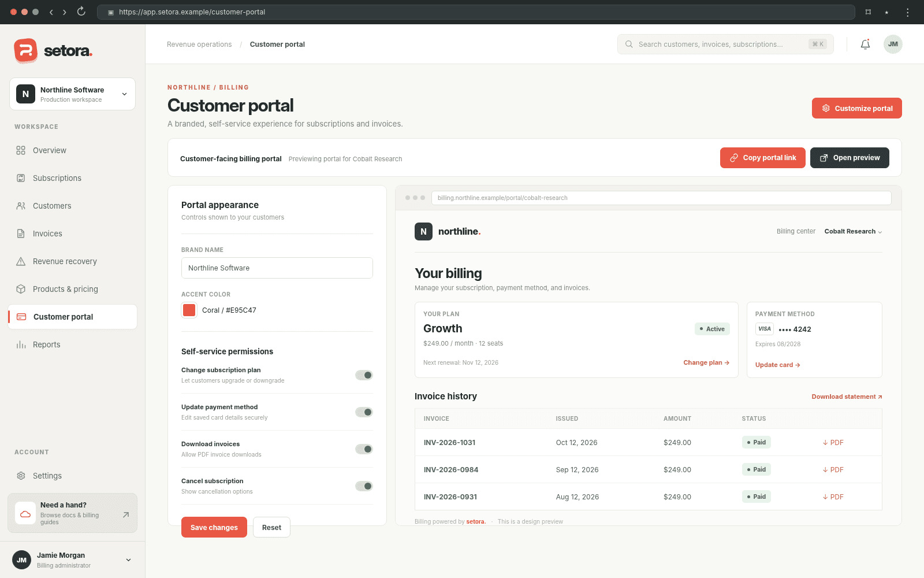The height and width of the screenshot is (578, 924).
Task: Click Revenue operations breadcrumb
Action: 199,45
